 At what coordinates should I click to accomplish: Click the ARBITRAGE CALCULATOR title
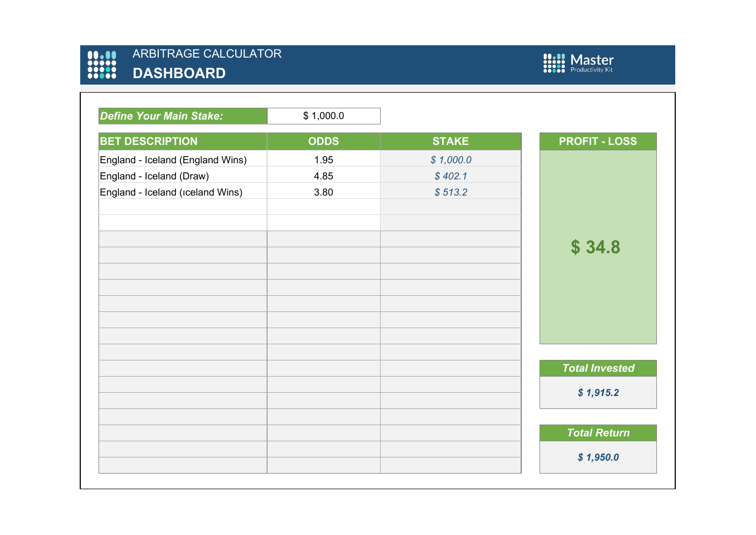[207, 54]
